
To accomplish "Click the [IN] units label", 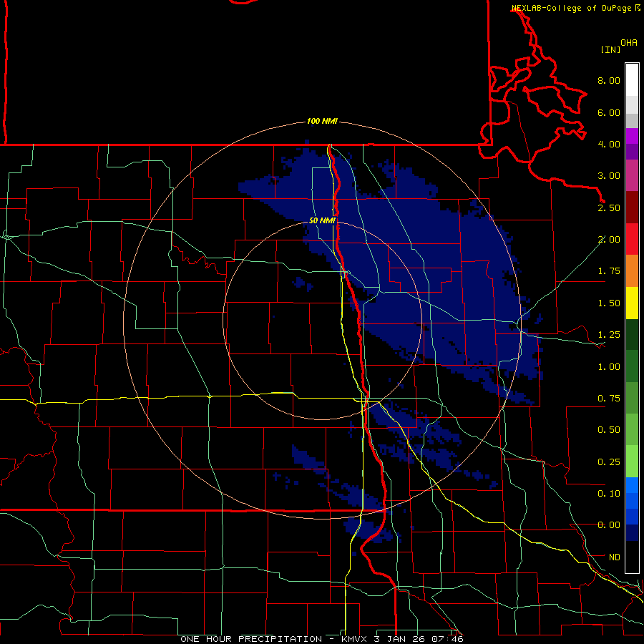I will 610,49.
